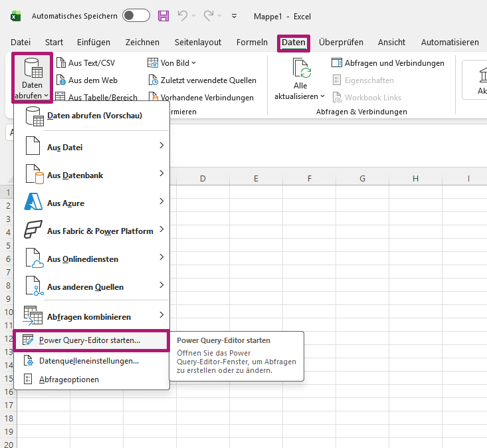Start Power Query-Editor from menu

[x=90, y=340]
